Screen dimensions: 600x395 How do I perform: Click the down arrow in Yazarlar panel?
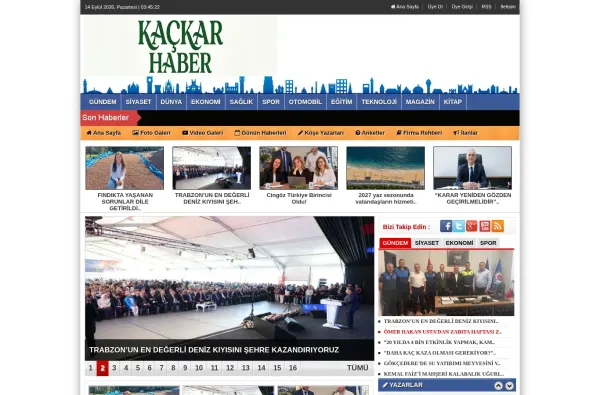tap(509, 385)
